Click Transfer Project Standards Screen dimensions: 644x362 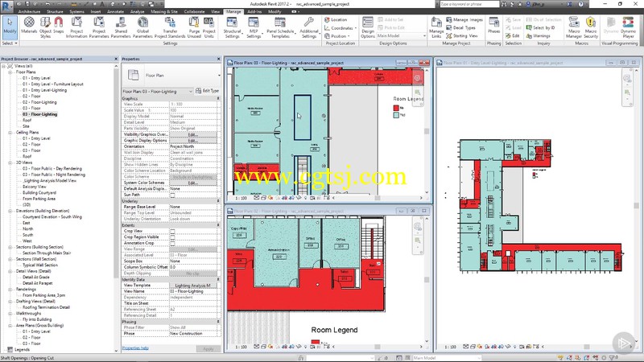pos(170,27)
